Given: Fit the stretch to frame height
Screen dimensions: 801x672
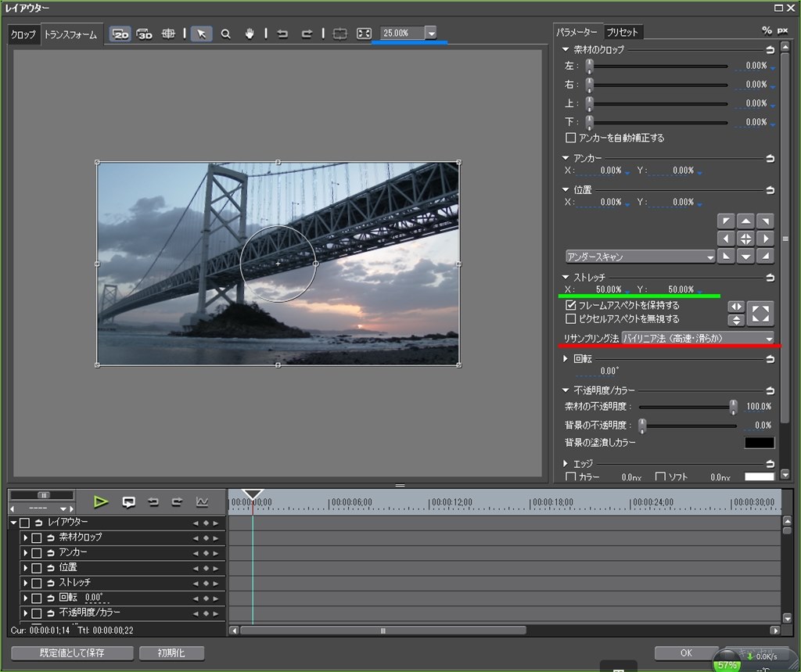Looking at the screenshot, I should pyautogui.click(x=736, y=321).
